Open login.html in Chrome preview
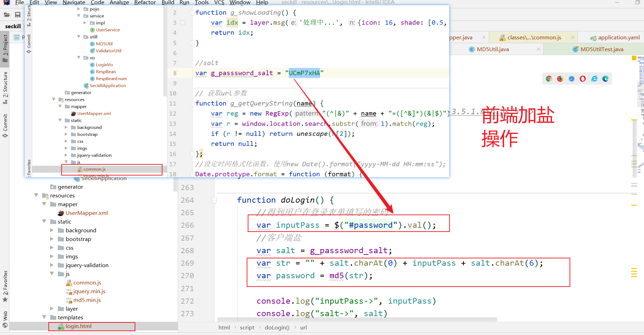 (549, 79)
